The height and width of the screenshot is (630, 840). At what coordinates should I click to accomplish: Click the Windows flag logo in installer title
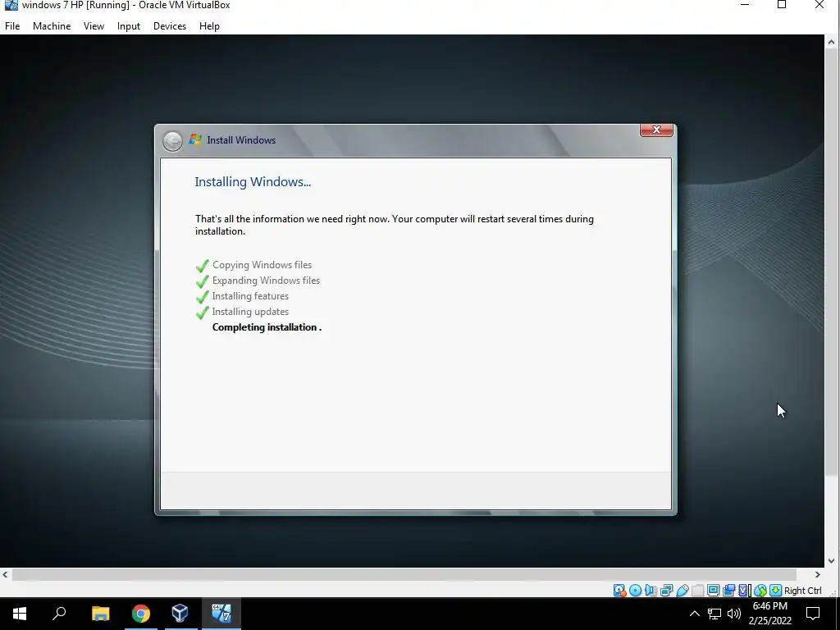tap(195, 139)
